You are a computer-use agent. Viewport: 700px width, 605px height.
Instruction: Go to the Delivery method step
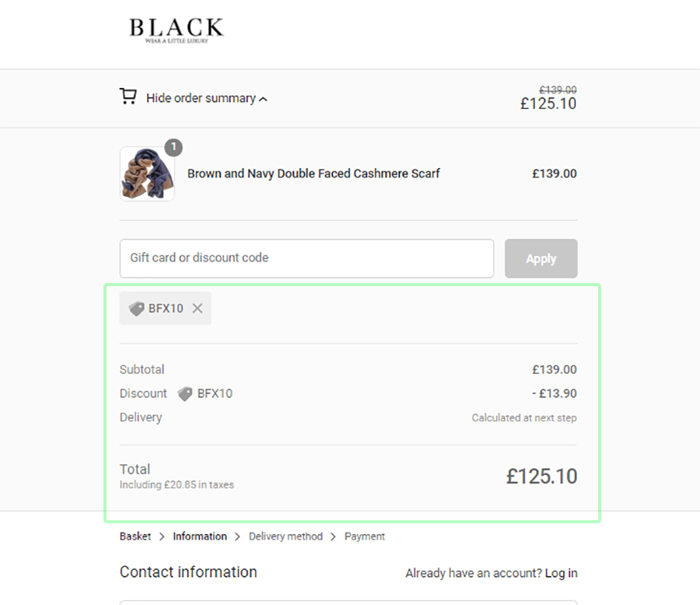click(x=285, y=537)
